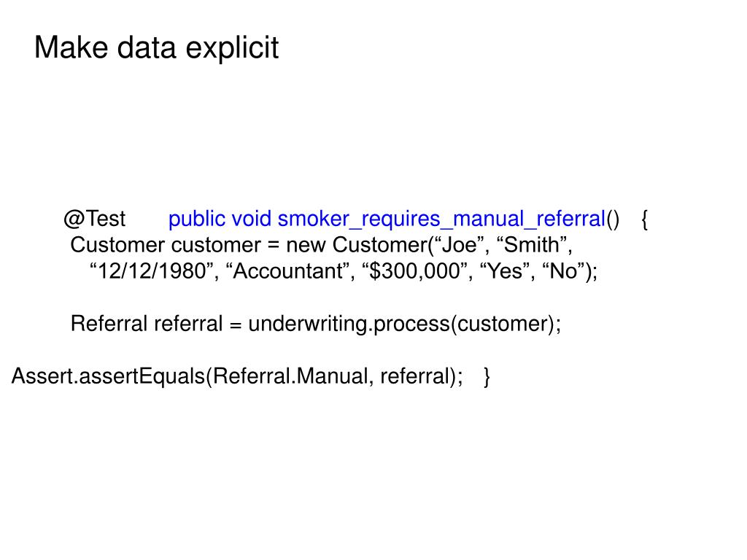This screenshot has height=560, width=747.
Task: Click the opening curly brace
Action: tap(644, 219)
